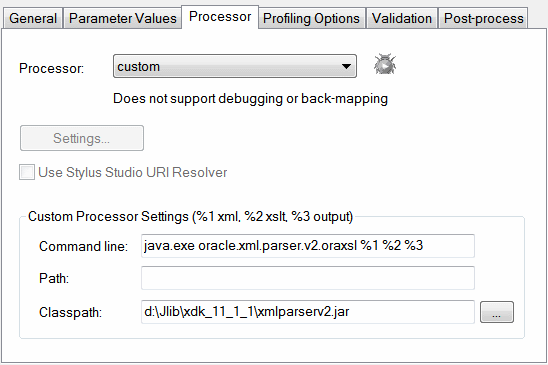Screen dimensions: 548x365
Task: Go to the Profiling Options tab
Action: (311, 18)
